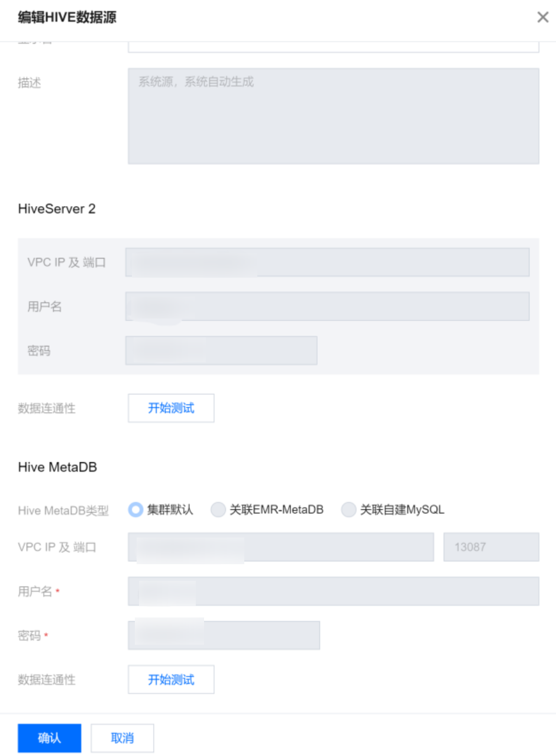Click the partially hidden field above 描述
The height and width of the screenshot is (756, 556).
click(333, 46)
